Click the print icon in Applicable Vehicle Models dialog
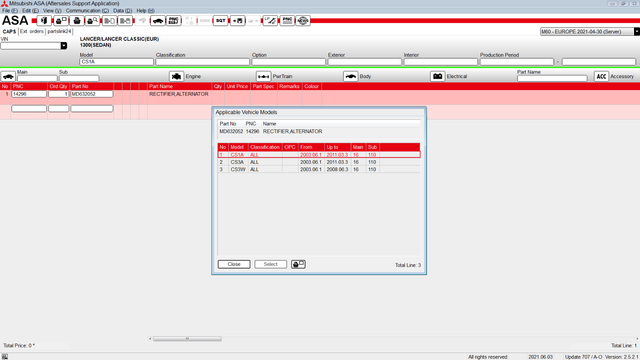The width and height of the screenshot is (640, 360). tap(298, 264)
